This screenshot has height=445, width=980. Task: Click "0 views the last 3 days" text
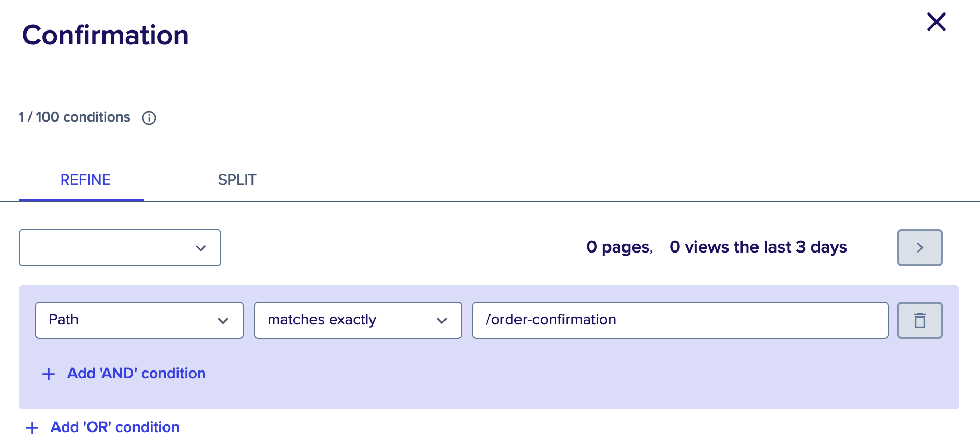pos(758,247)
